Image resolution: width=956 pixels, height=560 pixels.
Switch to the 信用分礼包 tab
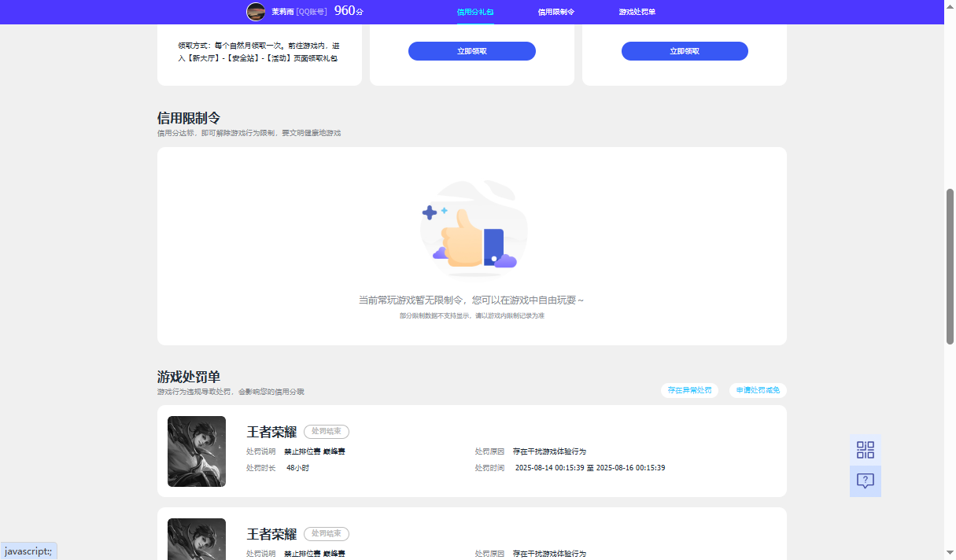click(475, 12)
